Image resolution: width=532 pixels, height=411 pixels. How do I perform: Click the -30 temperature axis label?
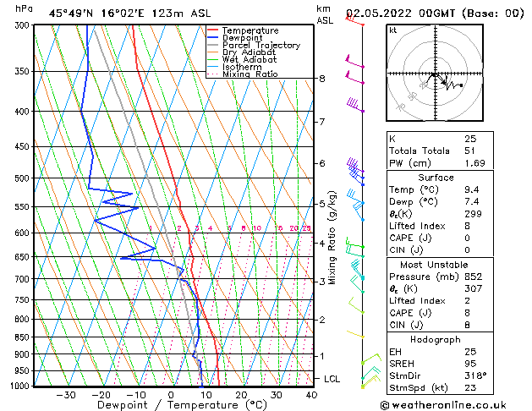click(x=66, y=395)
